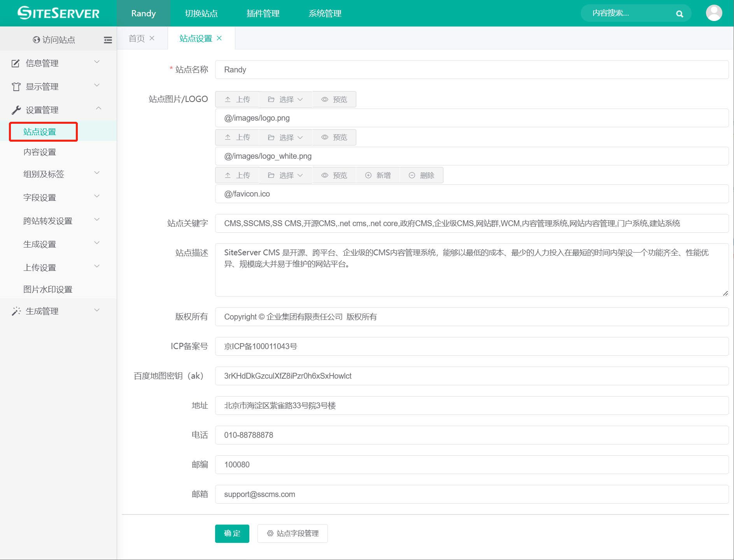Open 站点字段管理 settings button

coord(293,533)
